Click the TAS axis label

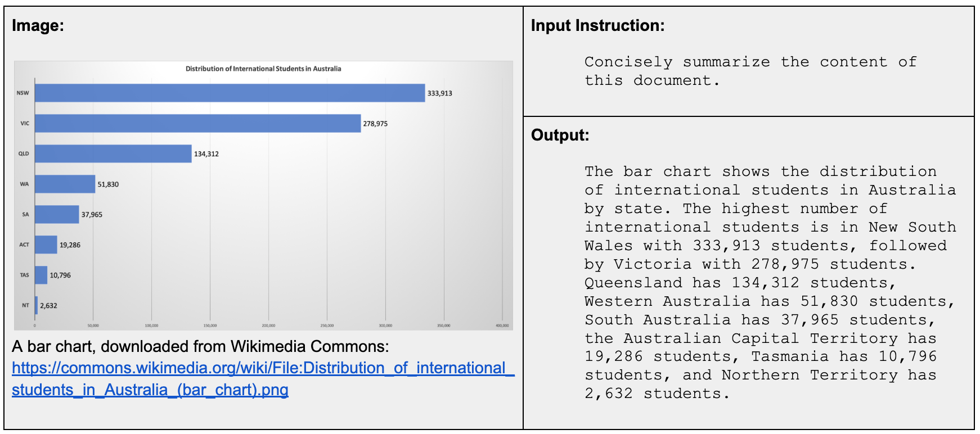[x=24, y=275]
